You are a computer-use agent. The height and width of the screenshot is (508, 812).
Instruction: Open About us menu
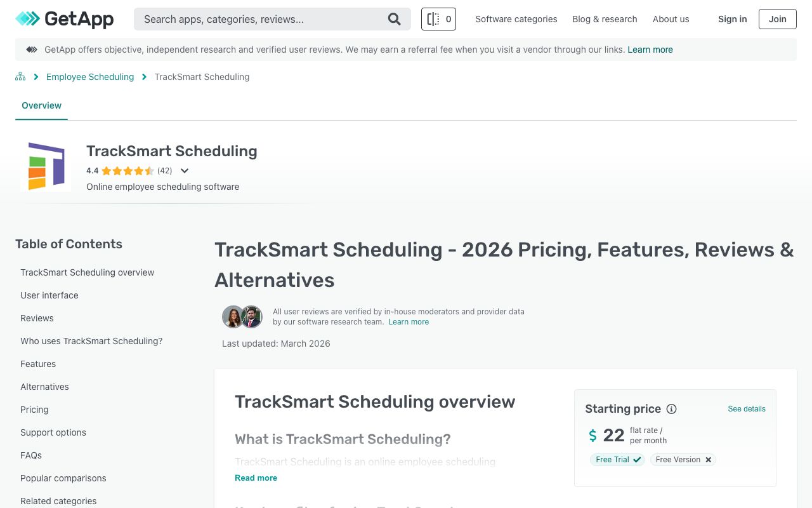pos(671,19)
